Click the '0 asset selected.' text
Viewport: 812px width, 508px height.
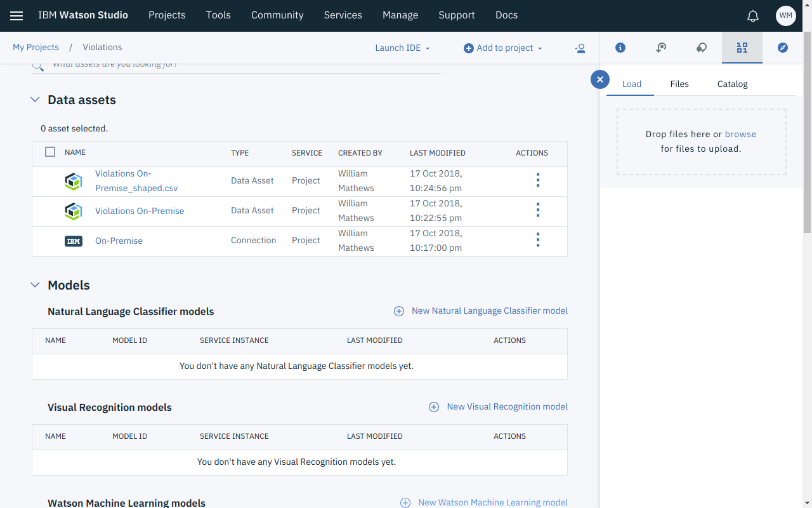(74, 128)
